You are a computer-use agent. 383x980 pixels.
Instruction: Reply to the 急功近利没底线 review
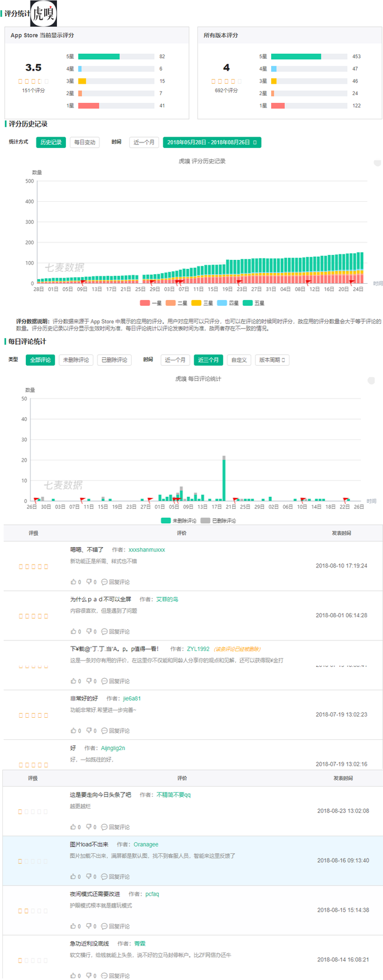[115, 976]
